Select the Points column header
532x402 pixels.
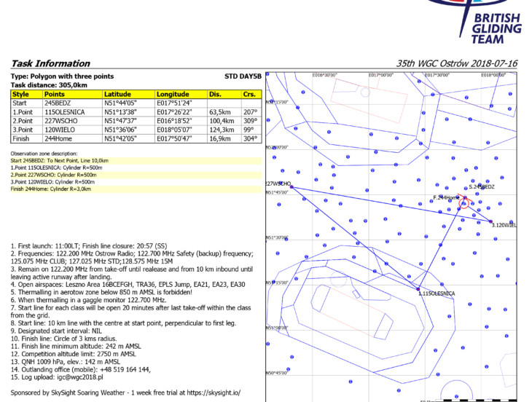55,94
